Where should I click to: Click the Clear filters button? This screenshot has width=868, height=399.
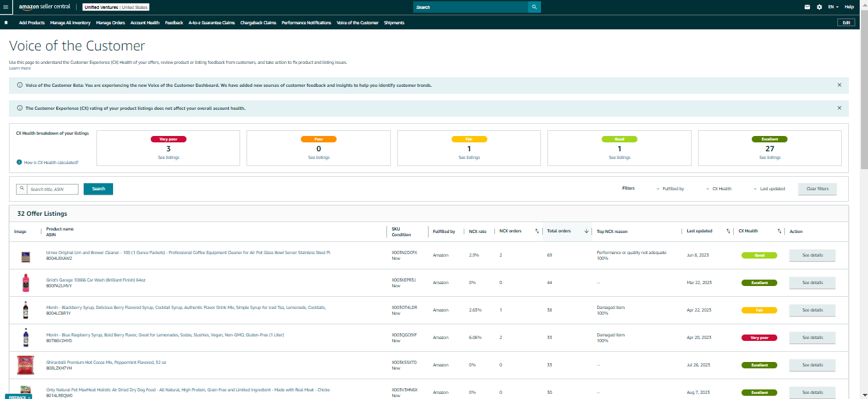tap(818, 189)
